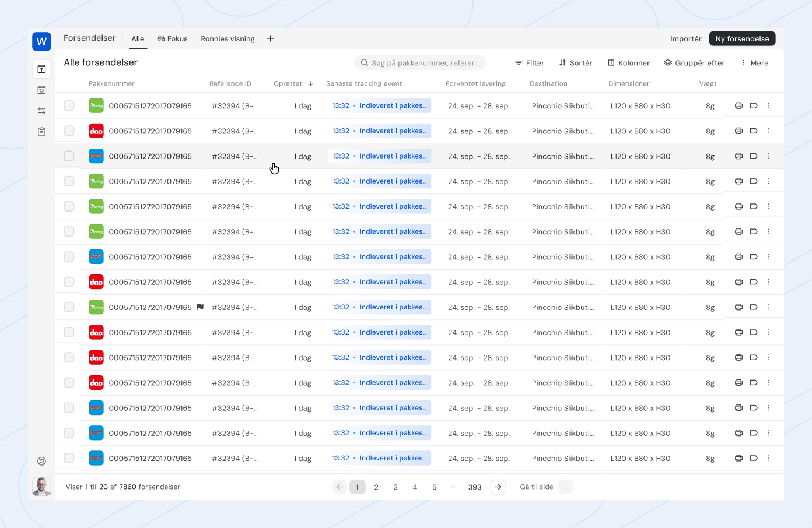Click the Importér button
The height and width of the screenshot is (528, 812).
click(685, 39)
